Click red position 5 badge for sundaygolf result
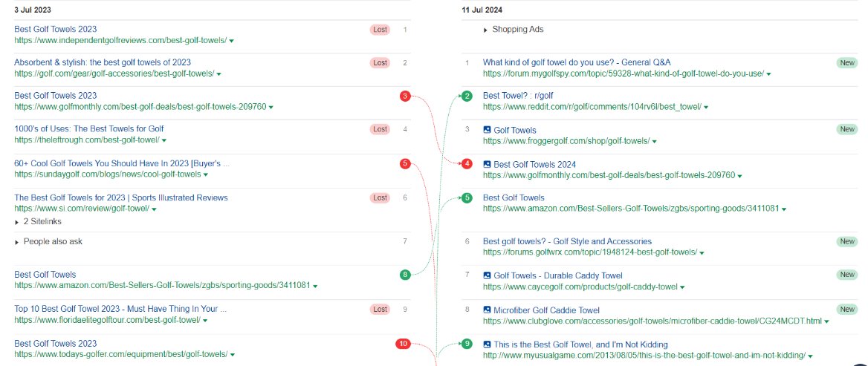 click(x=405, y=163)
